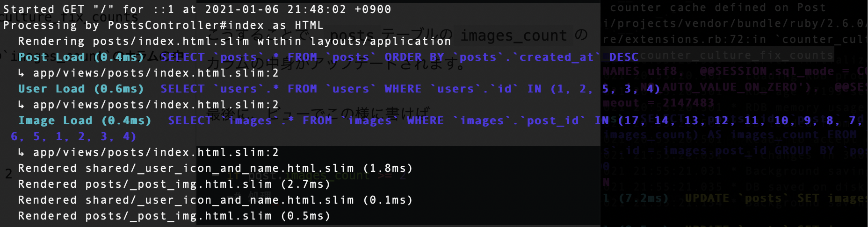Click the 'Processing by PostsController#index as HTML' line
Screen dimensions: 868x227
click(163, 25)
